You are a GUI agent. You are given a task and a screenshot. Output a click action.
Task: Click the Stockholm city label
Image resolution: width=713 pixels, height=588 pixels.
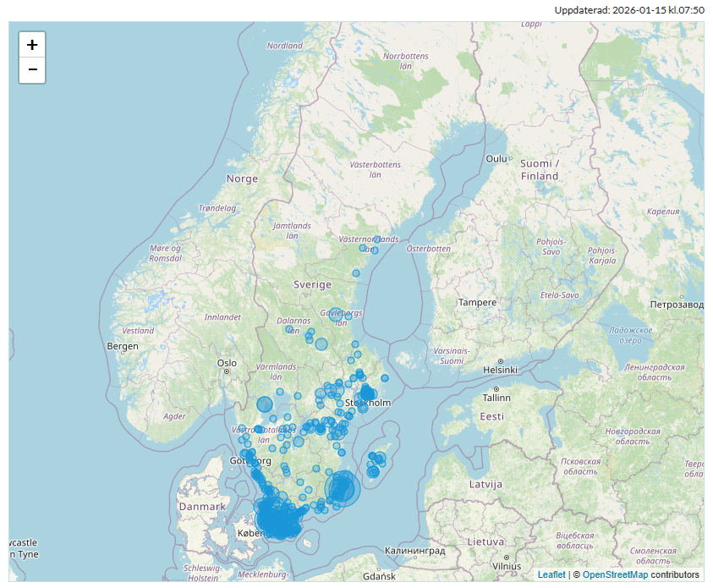point(370,404)
